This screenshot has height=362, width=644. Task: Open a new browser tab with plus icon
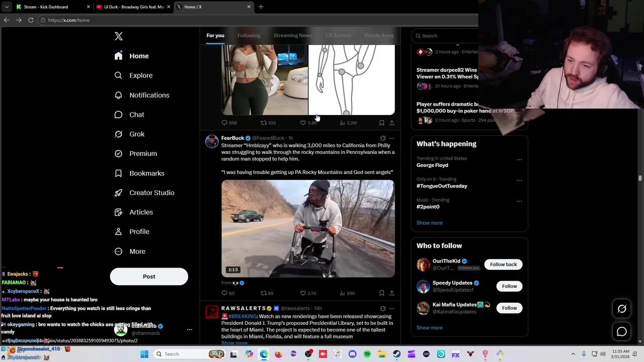[261, 7]
